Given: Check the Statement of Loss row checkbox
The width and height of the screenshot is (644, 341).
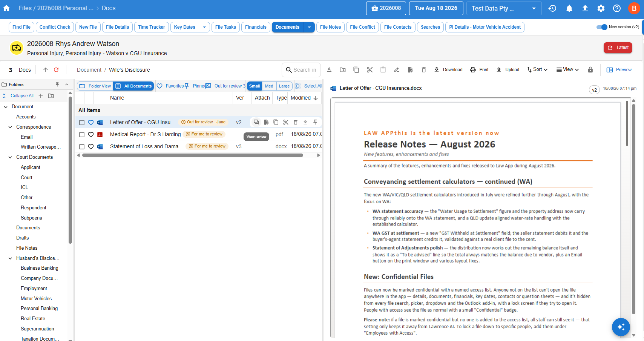Looking at the screenshot, I should pyautogui.click(x=82, y=147).
